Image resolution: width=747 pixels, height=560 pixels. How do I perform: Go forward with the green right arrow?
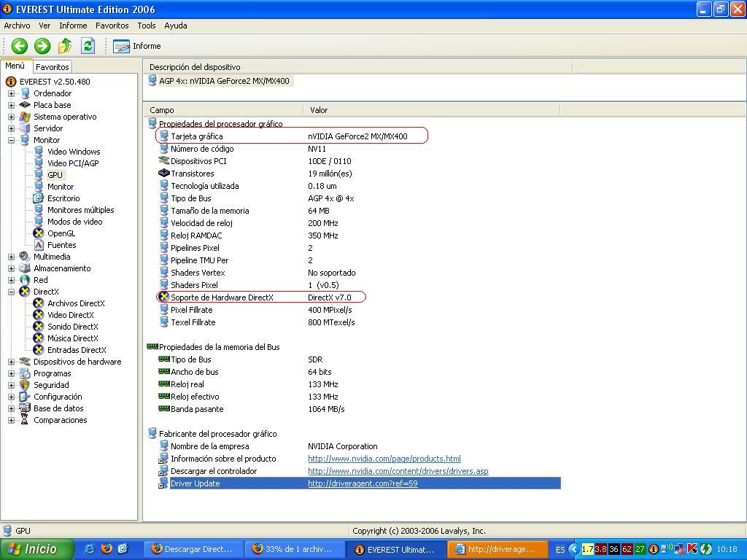(x=42, y=46)
